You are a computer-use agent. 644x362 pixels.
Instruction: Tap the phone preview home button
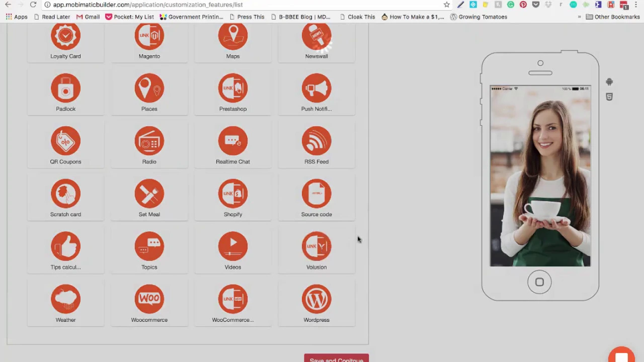pyautogui.click(x=540, y=282)
